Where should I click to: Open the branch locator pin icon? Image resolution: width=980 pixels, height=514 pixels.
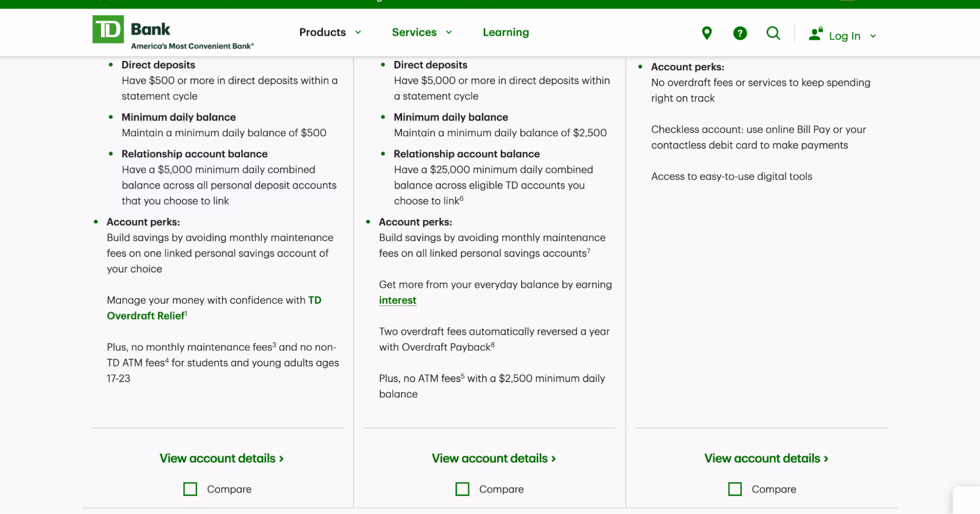point(706,33)
